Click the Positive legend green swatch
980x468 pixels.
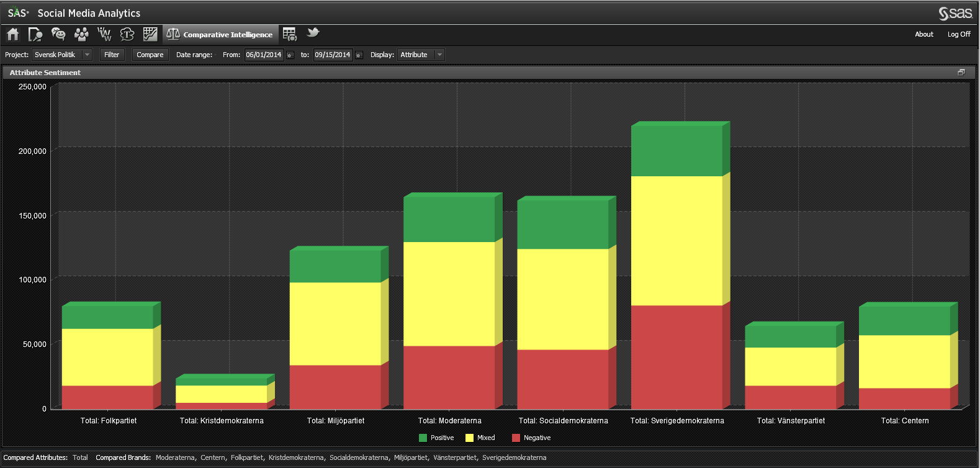(x=423, y=438)
